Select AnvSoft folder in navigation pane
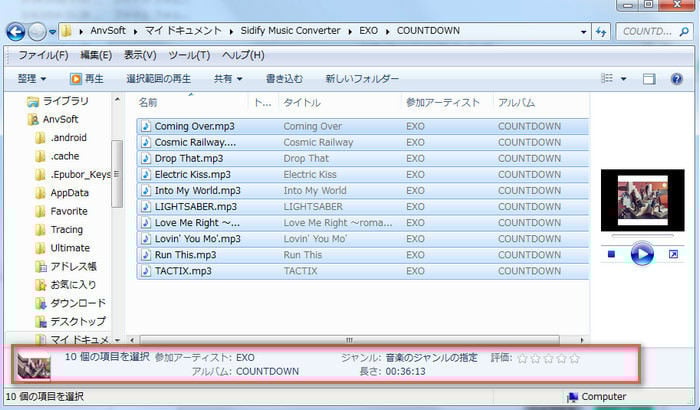 [53, 119]
